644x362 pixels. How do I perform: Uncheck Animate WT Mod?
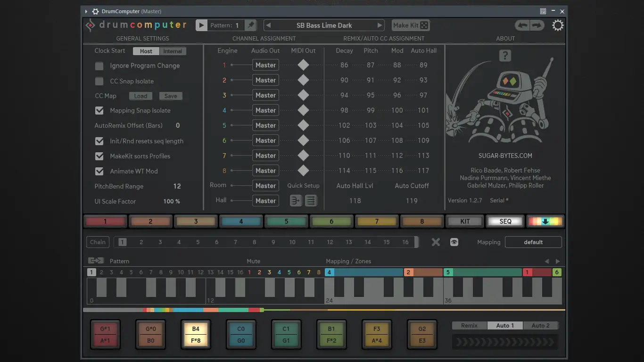[99, 171]
